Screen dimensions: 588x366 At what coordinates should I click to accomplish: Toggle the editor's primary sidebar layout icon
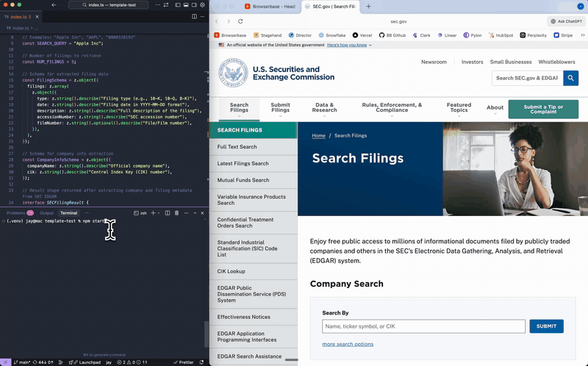pyautogui.click(x=177, y=5)
